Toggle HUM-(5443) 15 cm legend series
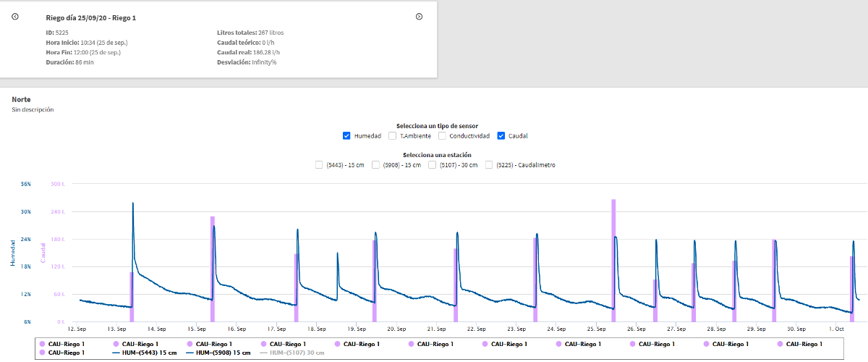Image resolution: width=868 pixels, height=362 pixels. 145,353
